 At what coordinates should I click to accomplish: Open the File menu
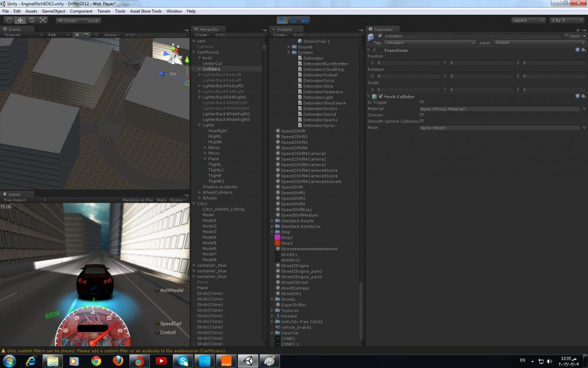pyautogui.click(x=6, y=11)
